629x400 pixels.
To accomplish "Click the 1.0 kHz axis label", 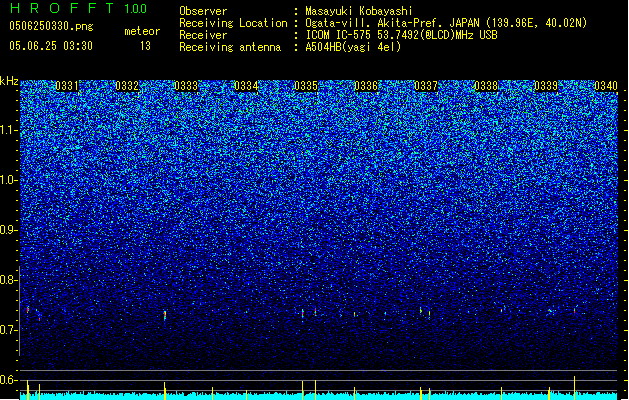I will tap(9, 180).
